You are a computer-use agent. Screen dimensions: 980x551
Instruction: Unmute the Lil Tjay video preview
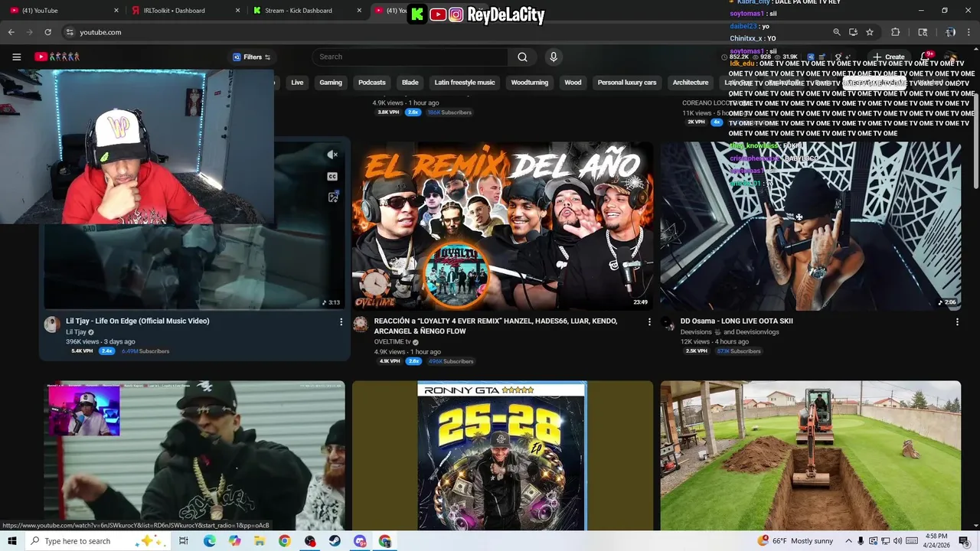(x=332, y=155)
